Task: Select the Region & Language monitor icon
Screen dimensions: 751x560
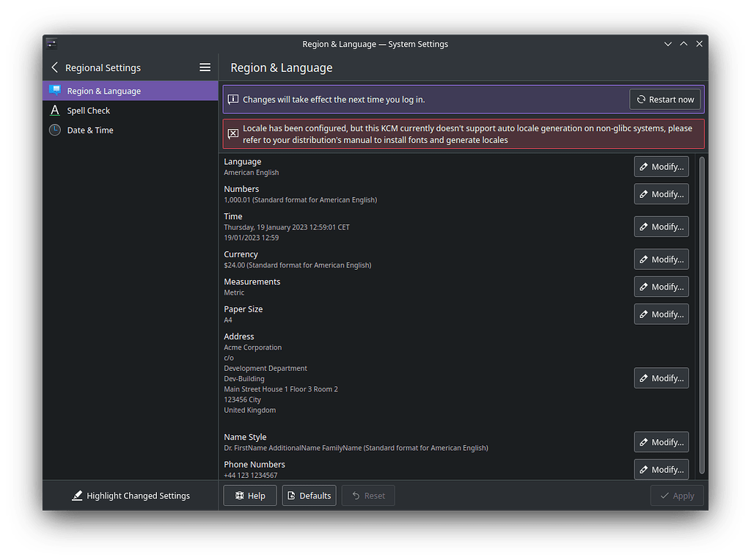Action: 55,90
